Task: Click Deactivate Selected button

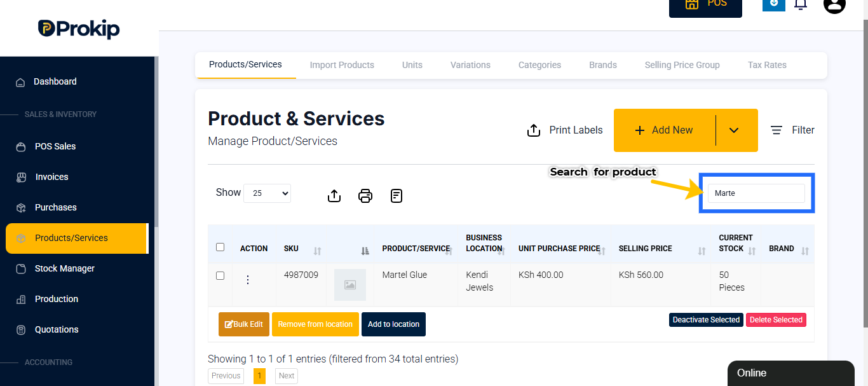Action: (x=706, y=320)
